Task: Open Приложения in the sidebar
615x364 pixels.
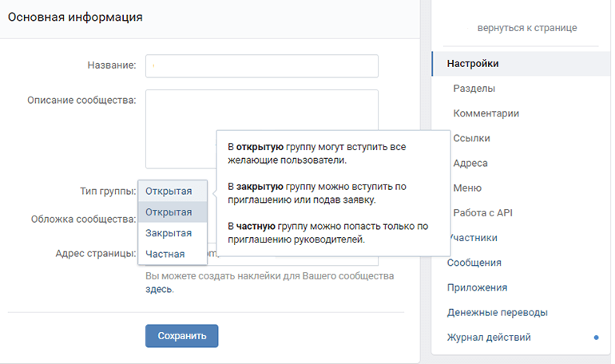Action: (477, 287)
